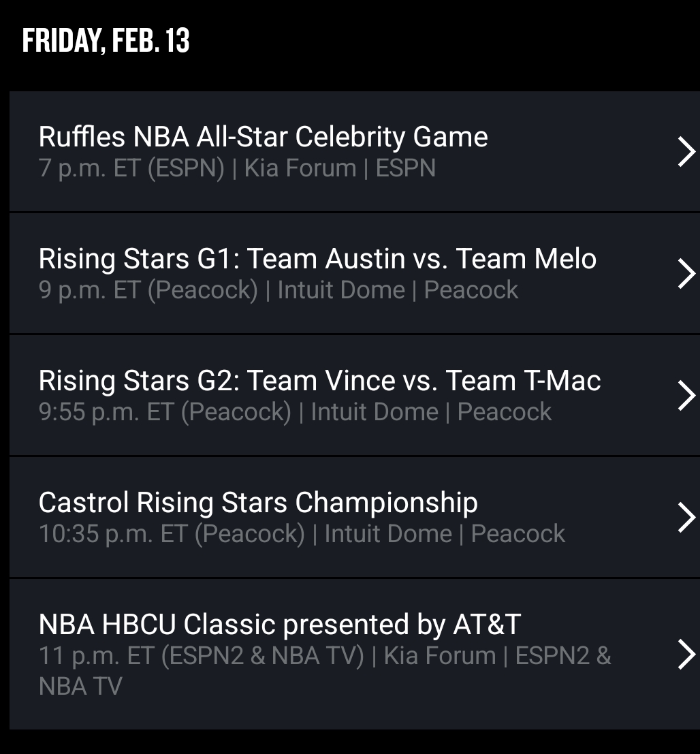Screen dimensions: 700x754
Task: Open the Ruffles Celebrity Game chevron arrow
Action: coord(686,151)
